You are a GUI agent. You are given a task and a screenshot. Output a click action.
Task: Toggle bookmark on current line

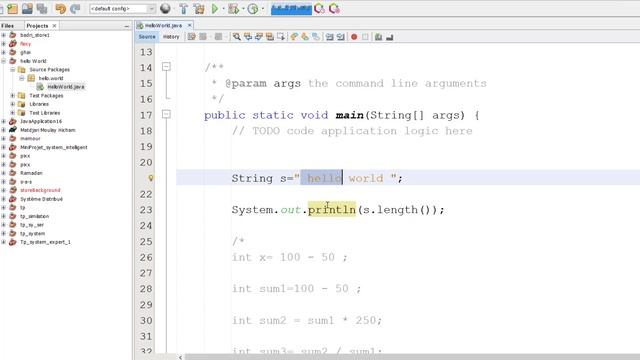[x=316, y=37]
